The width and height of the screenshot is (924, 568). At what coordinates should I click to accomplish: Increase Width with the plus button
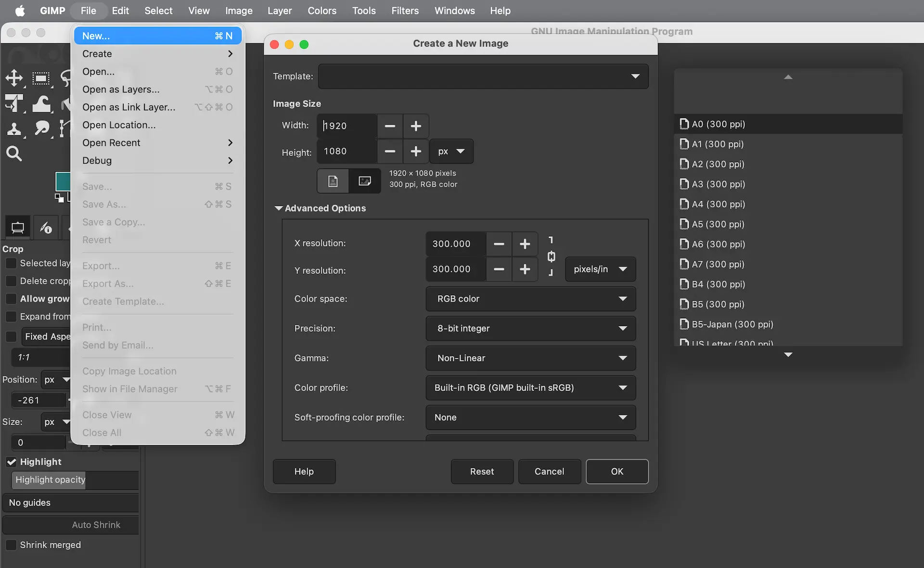point(416,126)
